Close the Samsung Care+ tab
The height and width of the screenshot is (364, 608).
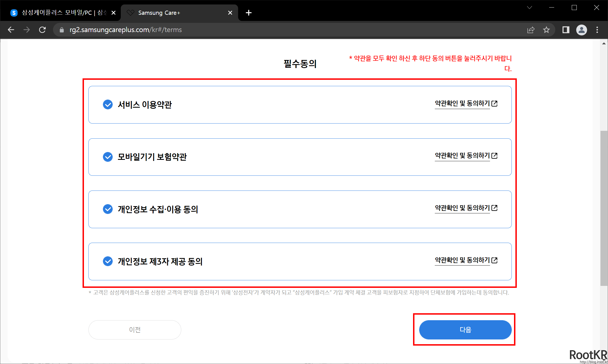pyautogui.click(x=230, y=13)
